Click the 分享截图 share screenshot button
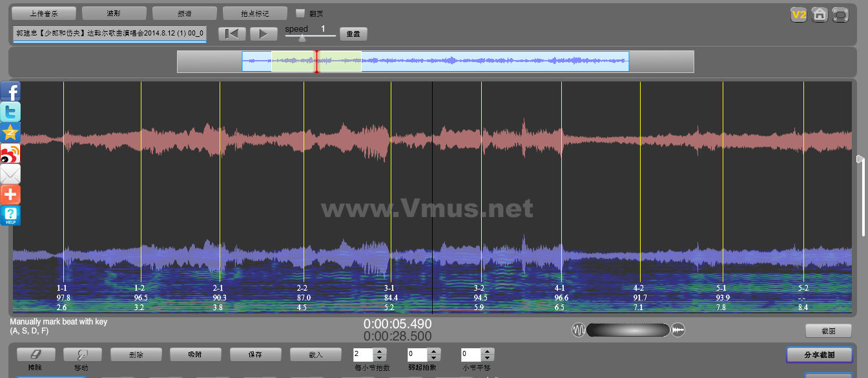Viewport: 868px width, 378px height. tap(819, 355)
